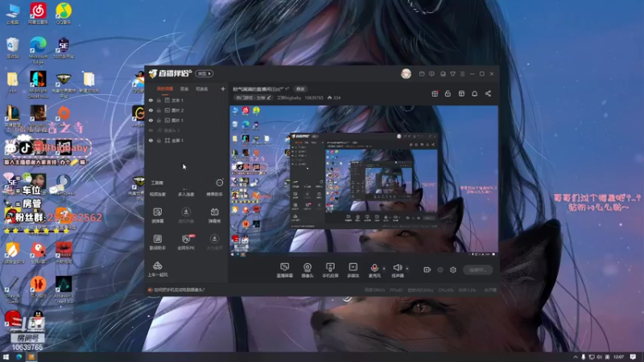
Task: Open the 歌词助手 tool
Action: (x=157, y=242)
